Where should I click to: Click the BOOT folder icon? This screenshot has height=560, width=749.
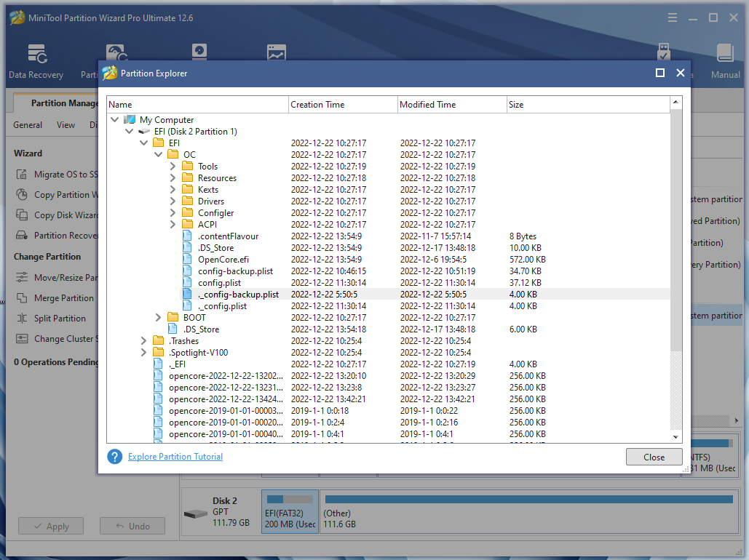tap(173, 317)
